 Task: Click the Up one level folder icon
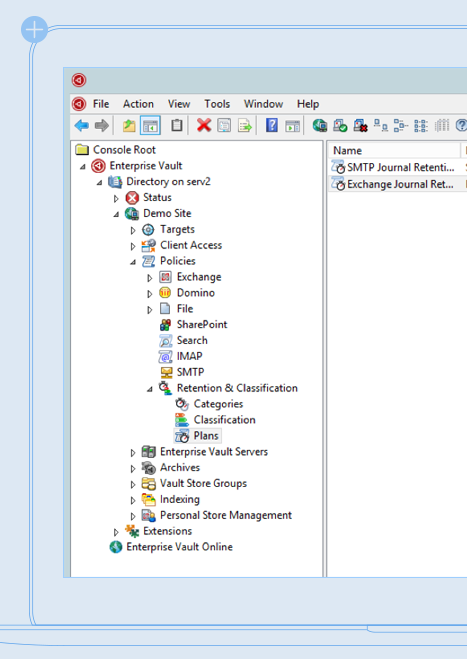[129, 125]
